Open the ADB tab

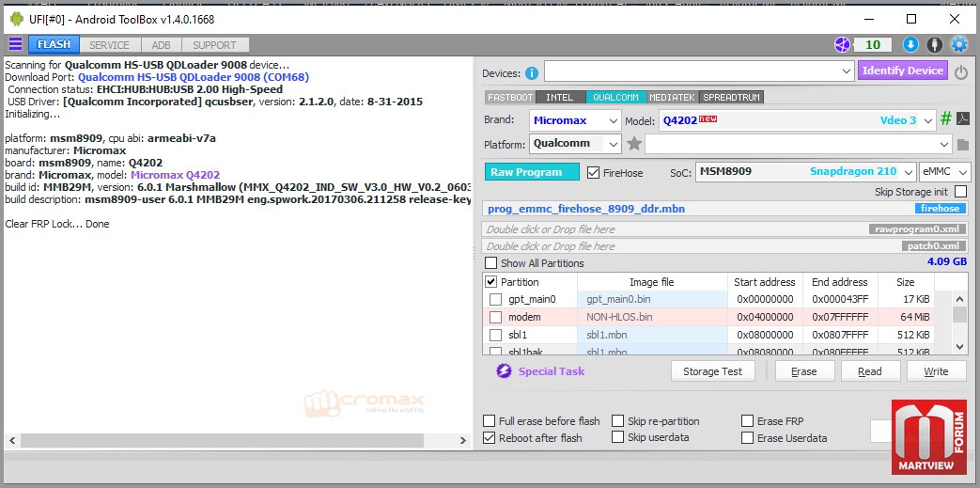pos(162,45)
